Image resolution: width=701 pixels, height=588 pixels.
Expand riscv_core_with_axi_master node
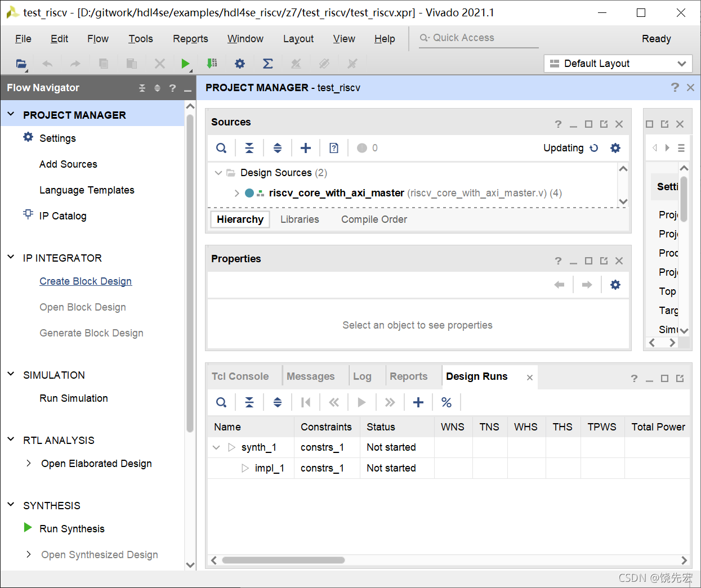[x=236, y=193]
